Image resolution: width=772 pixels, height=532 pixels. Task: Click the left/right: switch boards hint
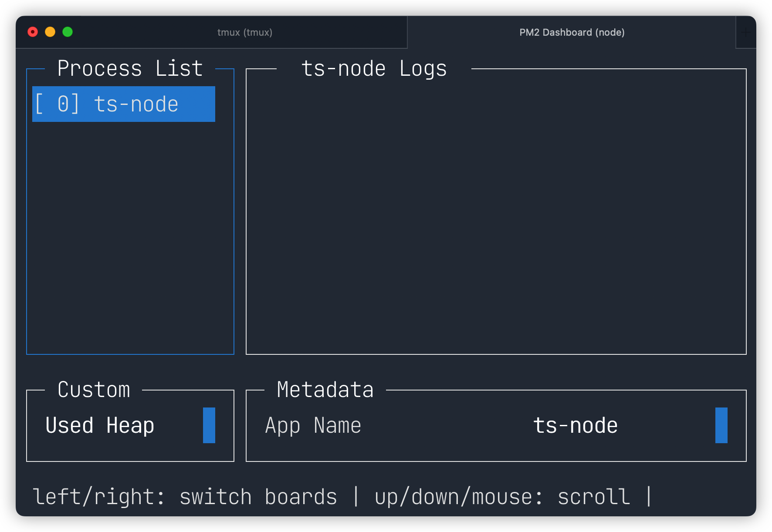pos(185,497)
